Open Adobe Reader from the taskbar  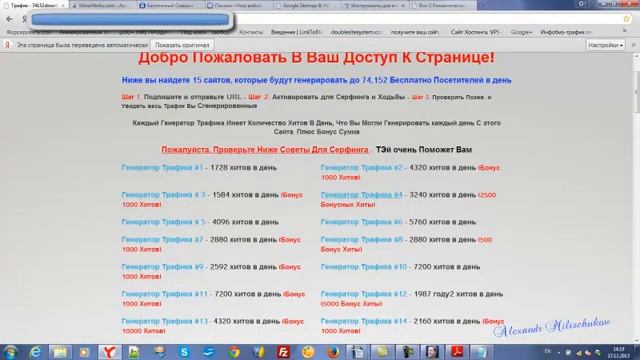457,352
